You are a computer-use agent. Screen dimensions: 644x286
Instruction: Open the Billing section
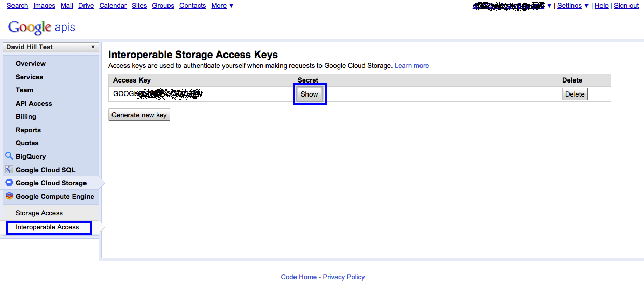26,117
